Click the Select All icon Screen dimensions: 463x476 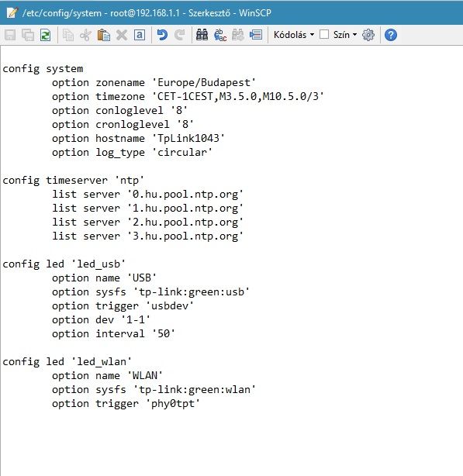[x=140, y=35]
